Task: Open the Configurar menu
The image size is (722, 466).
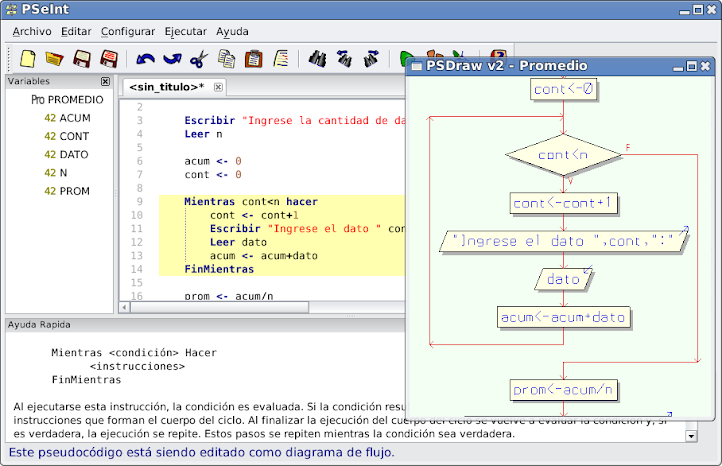Action: click(x=128, y=32)
